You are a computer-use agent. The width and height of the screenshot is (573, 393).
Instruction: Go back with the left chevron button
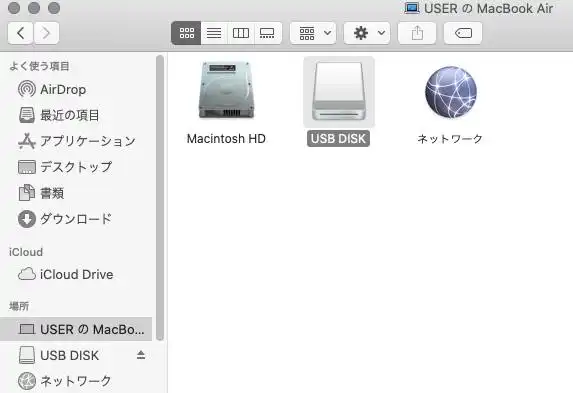click(x=20, y=33)
